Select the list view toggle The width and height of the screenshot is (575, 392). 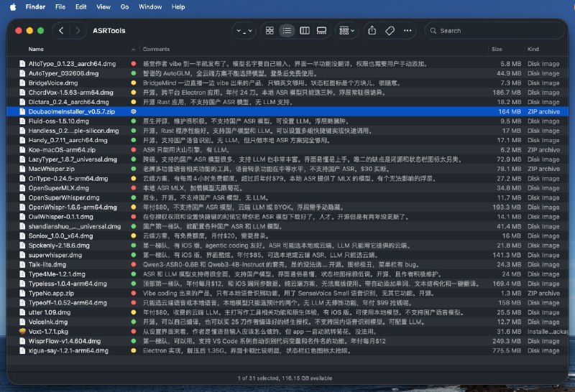[287, 31]
